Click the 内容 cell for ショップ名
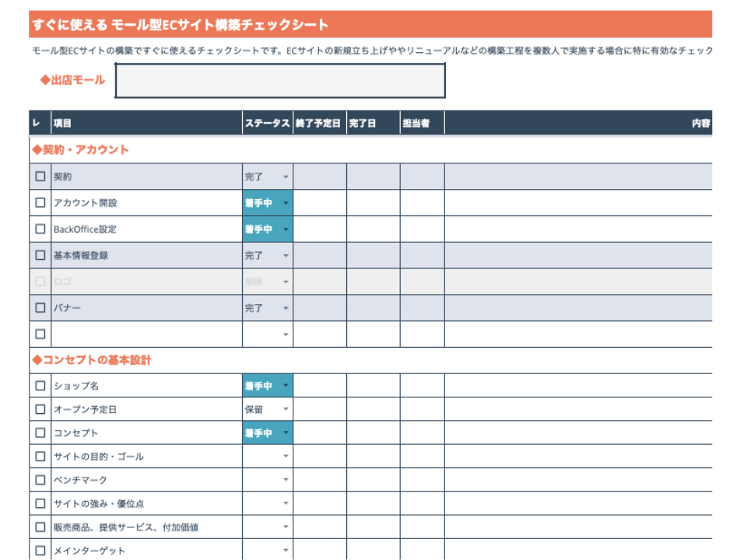Screen dimensions: 747x560 click(x=578, y=386)
